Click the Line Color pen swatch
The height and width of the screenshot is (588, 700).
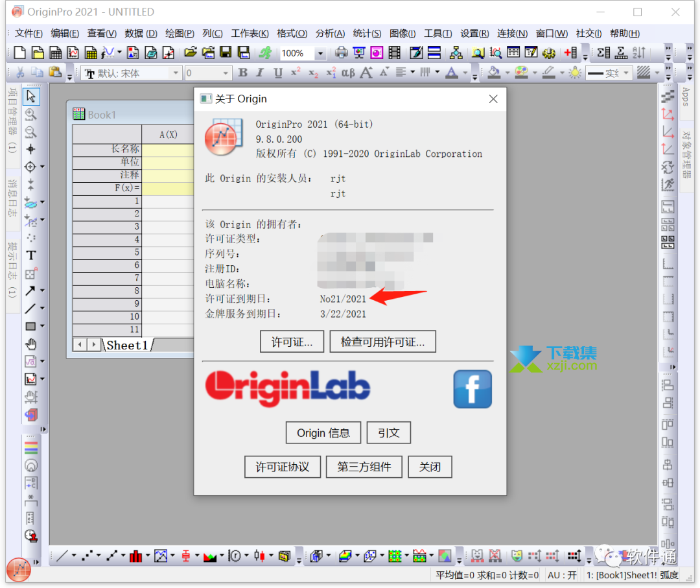[x=549, y=73]
